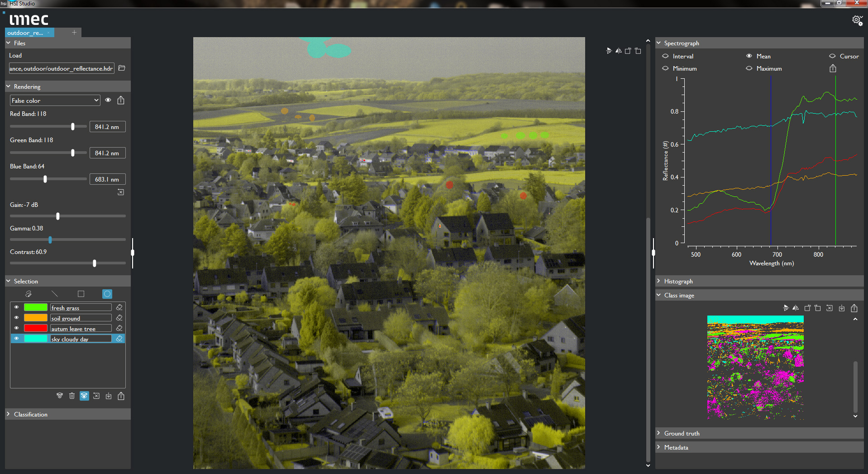Viewport: 868px width, 474px height.
Task: Select the ellipse selection tool
Action: pos(107,294)
